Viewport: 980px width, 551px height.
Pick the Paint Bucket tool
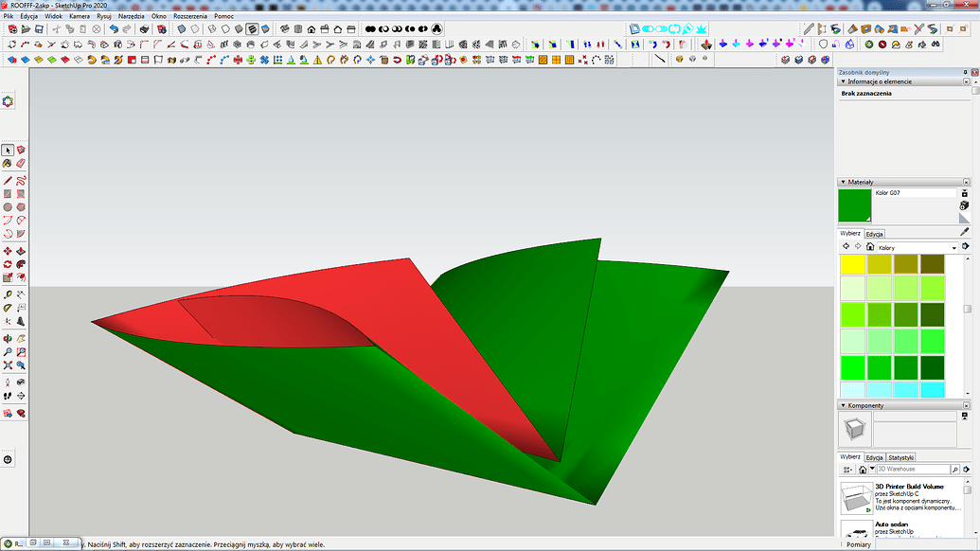(9, 164)
